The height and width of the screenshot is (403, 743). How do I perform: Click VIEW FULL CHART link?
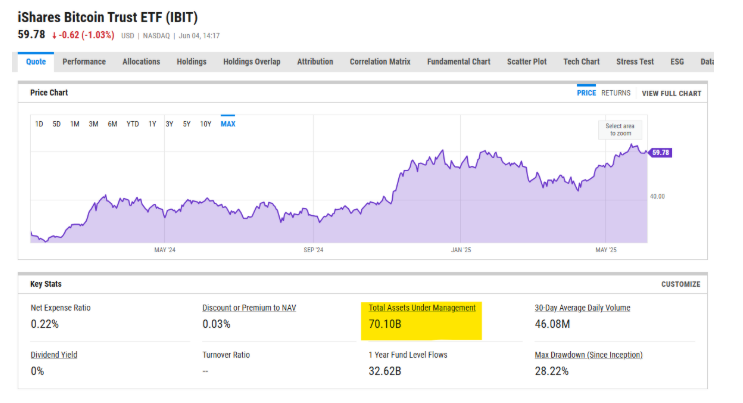[671, 93]
